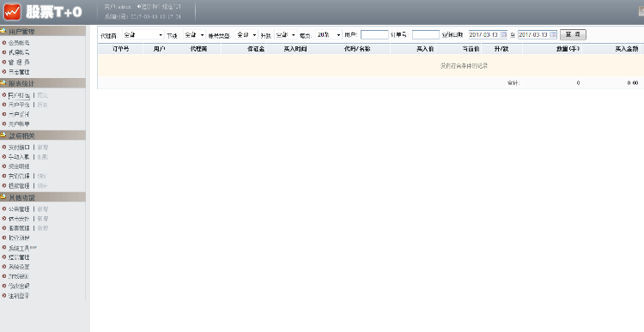This screenshot has width=644, height=332.
Task: Open 用户账单 report
Action: click(x=19, y=124)
